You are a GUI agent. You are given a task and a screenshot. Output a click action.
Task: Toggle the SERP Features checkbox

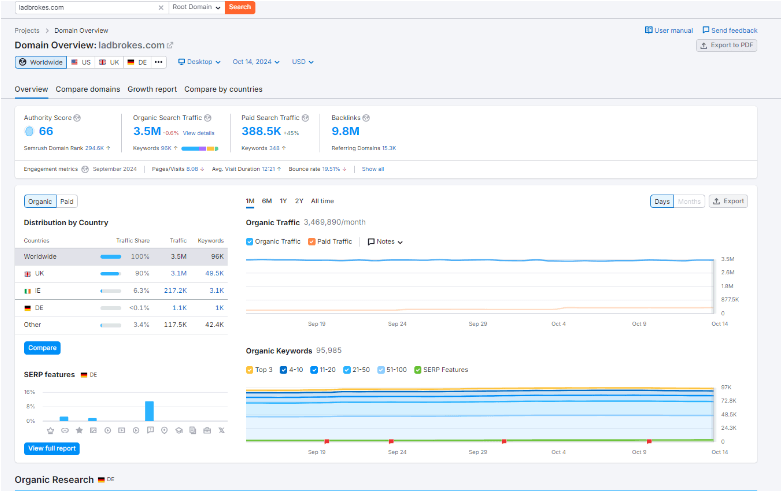click(418, 370)
